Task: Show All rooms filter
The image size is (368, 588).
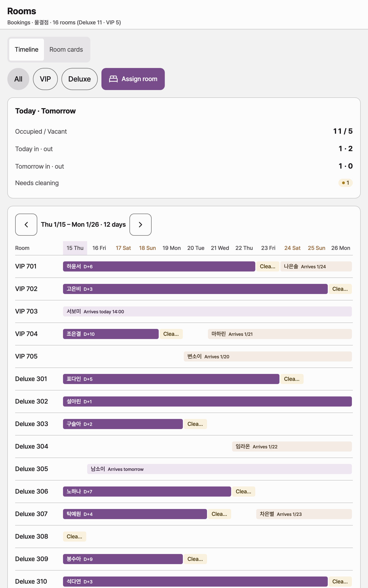Action: click(x=18, y=79)
